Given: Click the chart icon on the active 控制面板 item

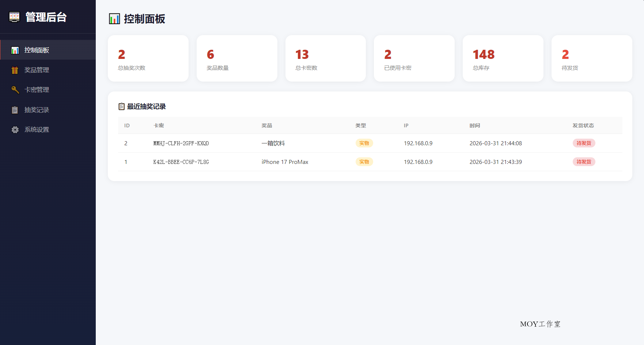Looking at the screenshot, I should (15, 50).
